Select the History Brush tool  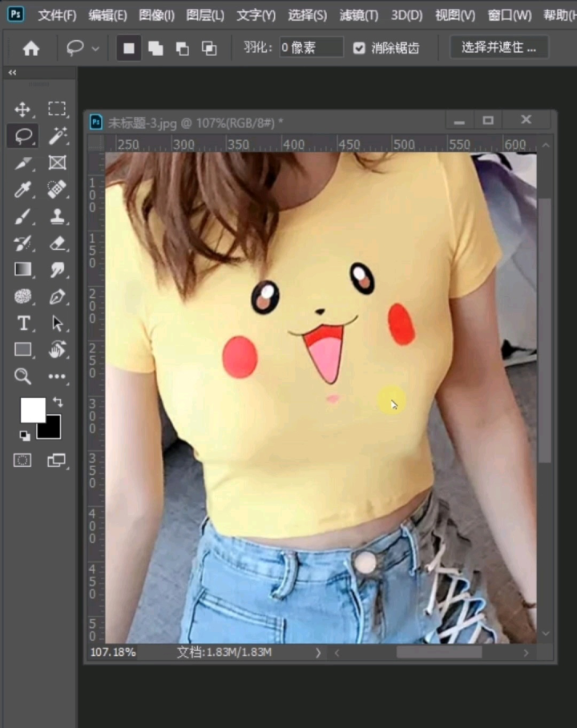click(x=22, y=243)
